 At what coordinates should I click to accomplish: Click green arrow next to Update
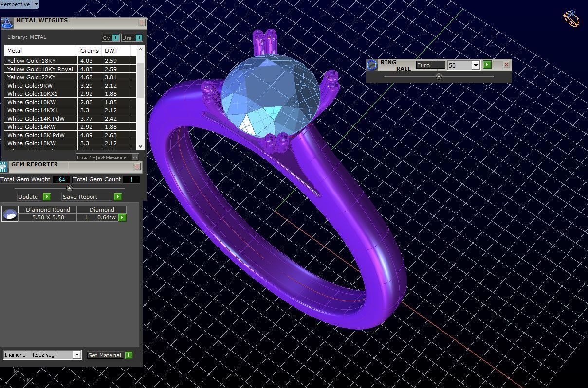pyautogui.click(x=47, y=197)
